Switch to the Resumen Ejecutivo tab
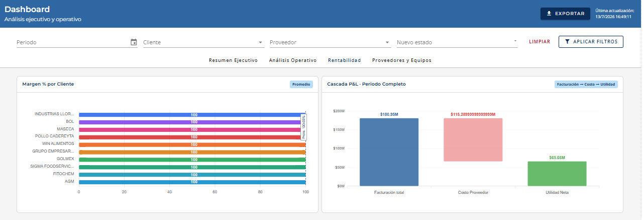The image size is (644, 220). [233, 60]
